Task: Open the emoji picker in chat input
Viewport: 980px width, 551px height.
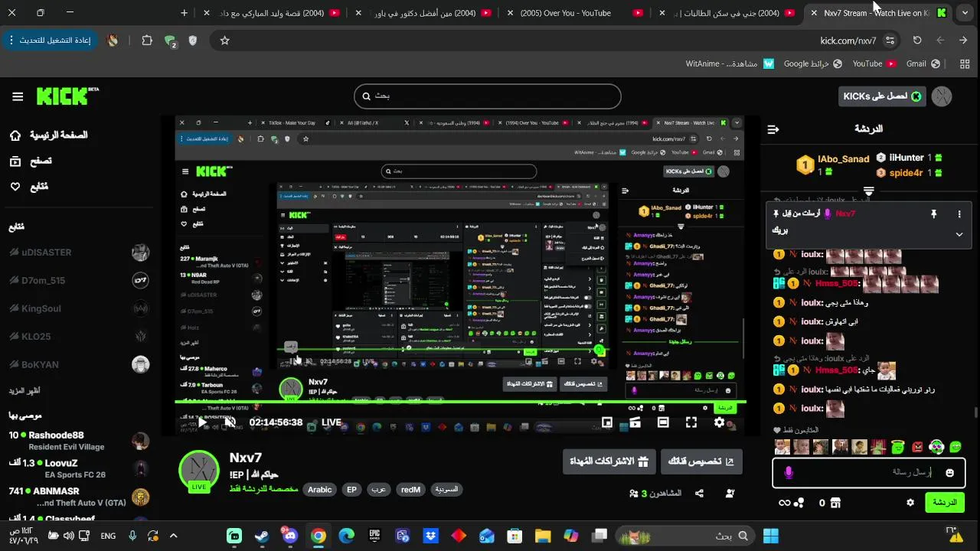Action: 950,473
